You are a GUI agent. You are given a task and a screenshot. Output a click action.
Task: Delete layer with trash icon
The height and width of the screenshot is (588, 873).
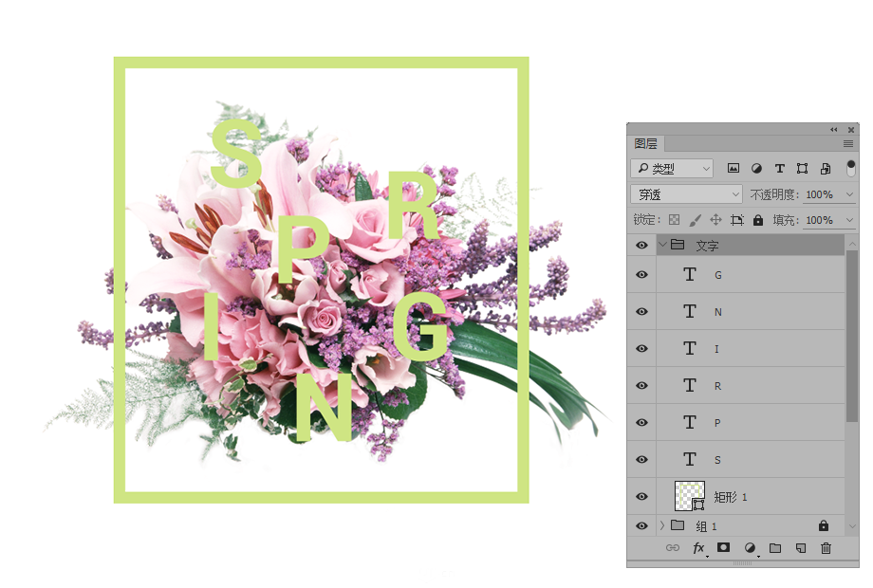(826, 548)
